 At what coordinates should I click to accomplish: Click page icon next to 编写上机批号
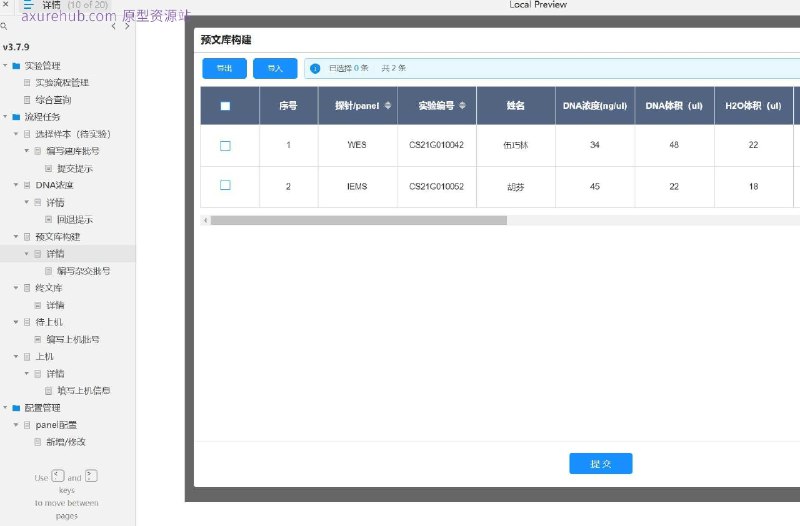coord(38,339)
